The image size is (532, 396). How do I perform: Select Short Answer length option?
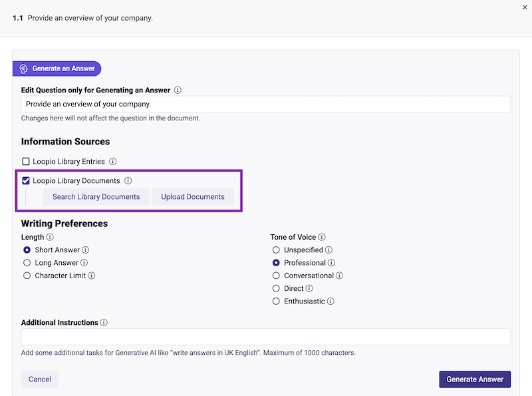[x=27, y=250]
